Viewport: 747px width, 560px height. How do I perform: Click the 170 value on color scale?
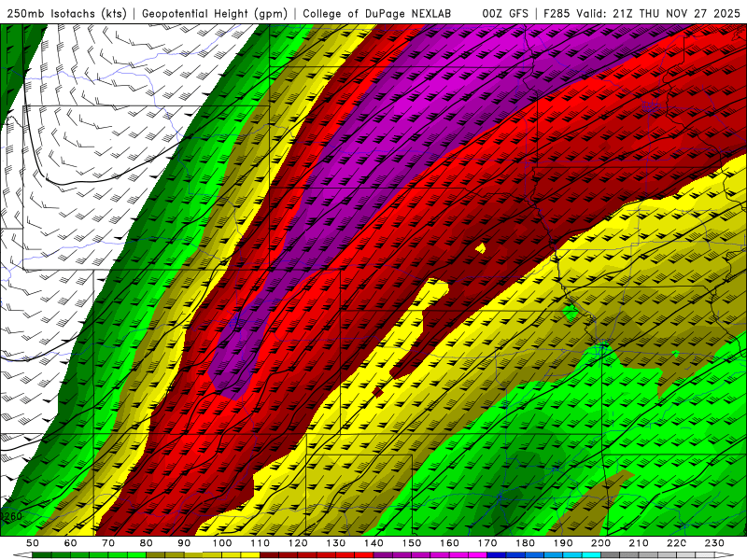pyautogui.click(x=487, y=543)
